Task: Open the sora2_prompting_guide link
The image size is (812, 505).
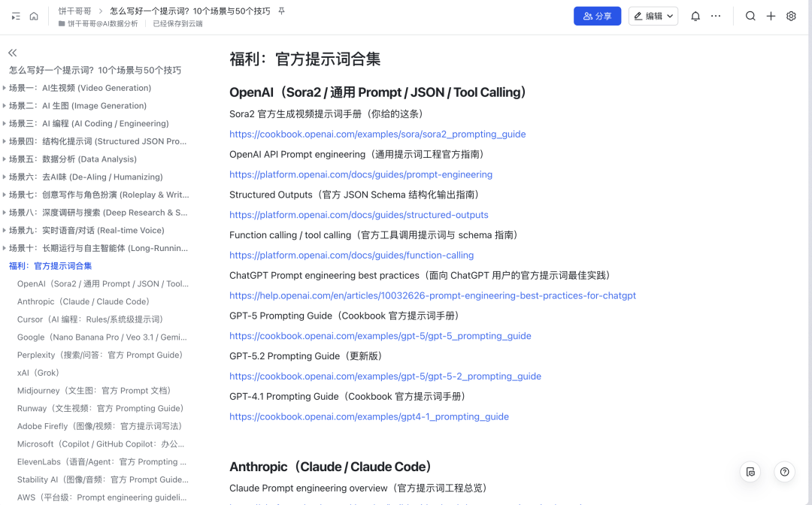Action: (377, 135)
